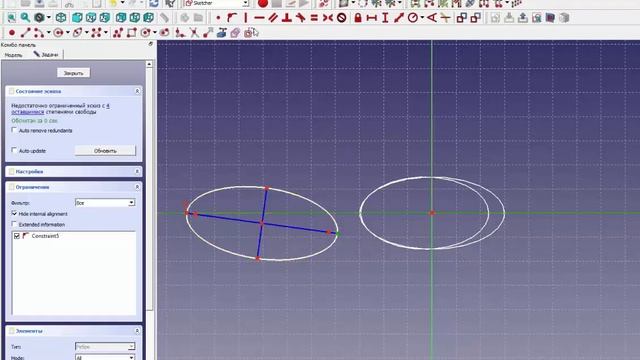This screenshot has width=640, height=360.
Task: Click the combo panel scroll up arrow
Action: click(x=149, y=64)
